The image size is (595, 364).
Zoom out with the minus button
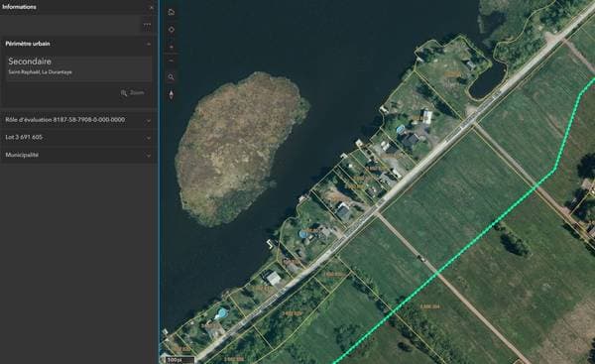pyautogui.click(x=172, y=61)
